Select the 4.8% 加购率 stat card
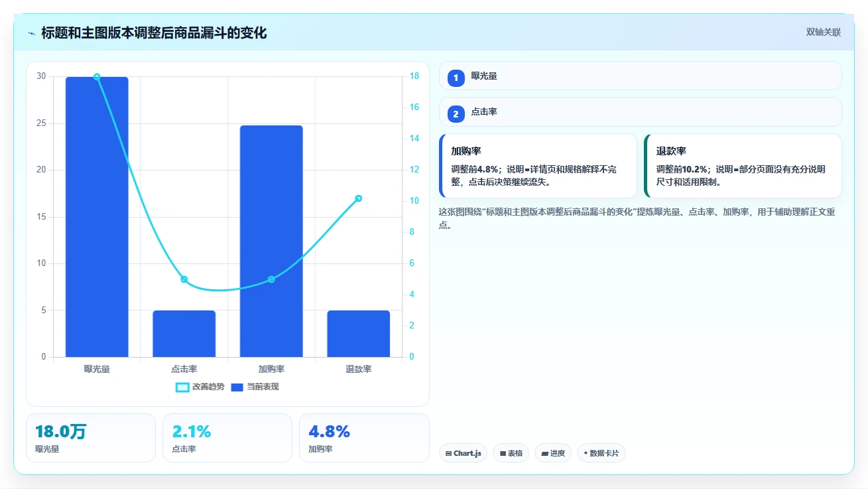Image resolution: width=868 pixels, height=489 pixels. point(364,438)
